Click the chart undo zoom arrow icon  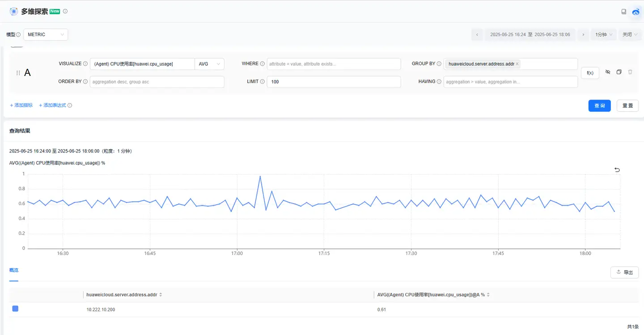(617, 170)
